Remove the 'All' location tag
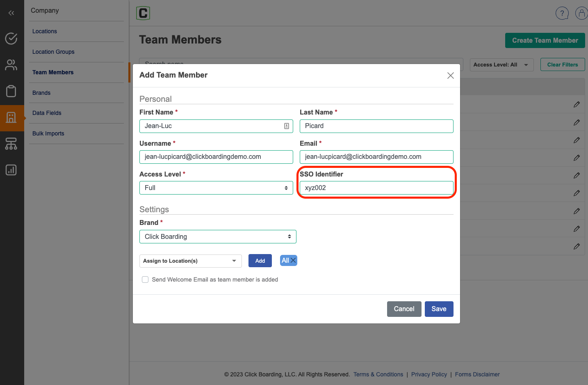Screen dimensions: 588x385 tap(293, 261)
